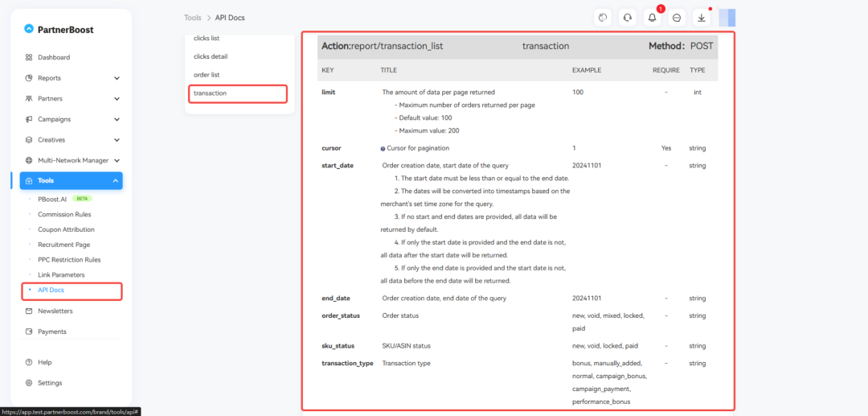Screen dimensions: 868x416
Task: Click the Settings gear icon
Action: tap(29, 383)
